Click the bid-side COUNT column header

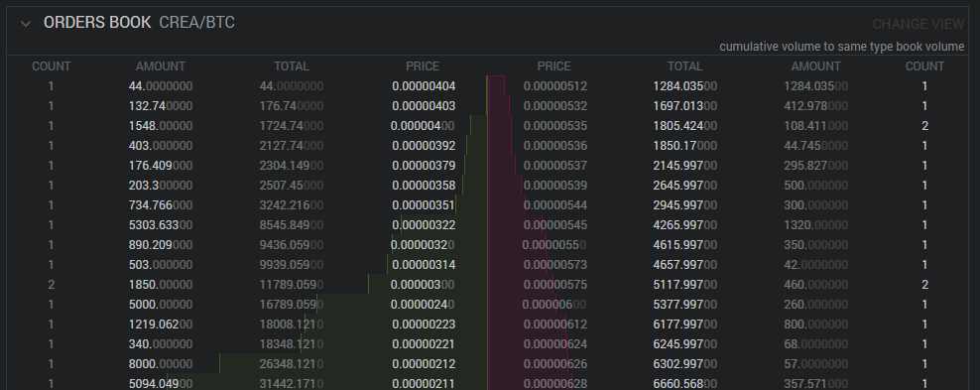pos(52,66)
